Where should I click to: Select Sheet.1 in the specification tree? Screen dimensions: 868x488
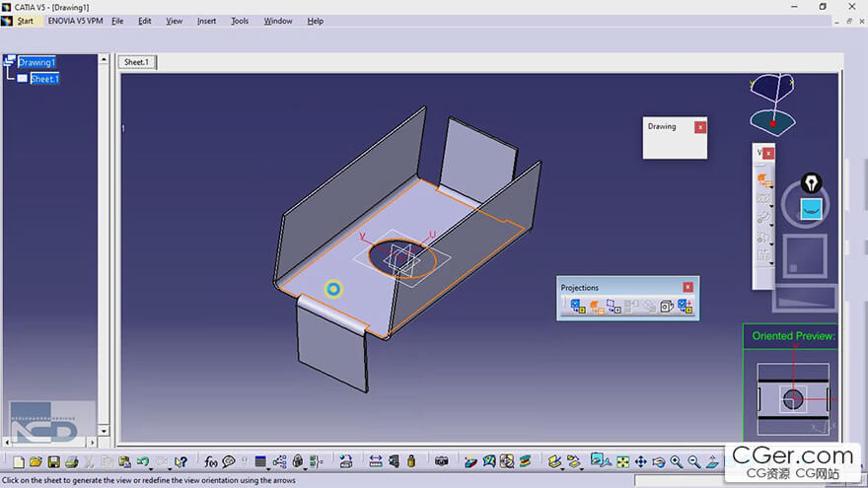[44, 79]
